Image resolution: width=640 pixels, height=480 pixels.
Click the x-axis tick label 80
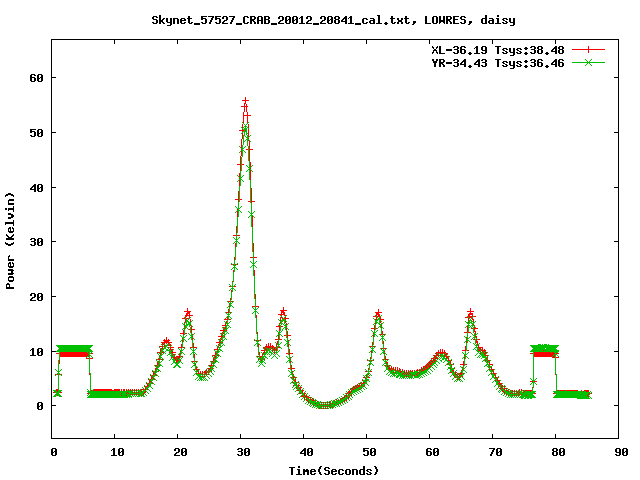coord(558,452)
